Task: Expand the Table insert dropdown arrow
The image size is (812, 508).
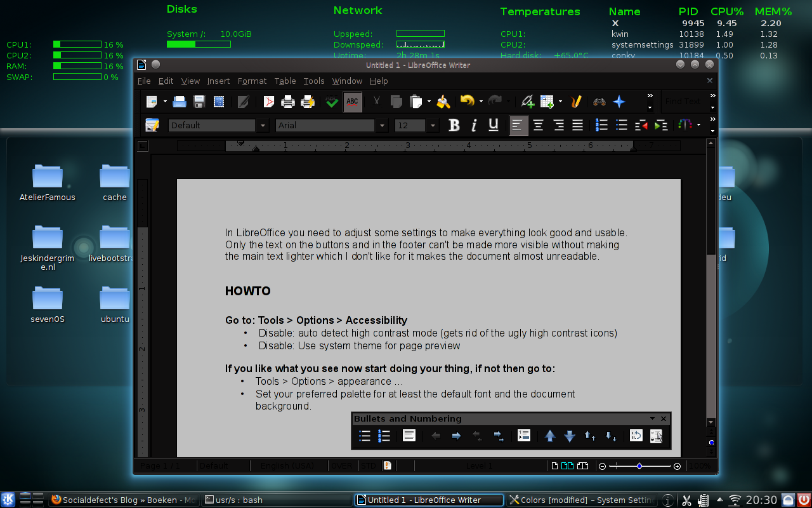Action: point(560,102)
